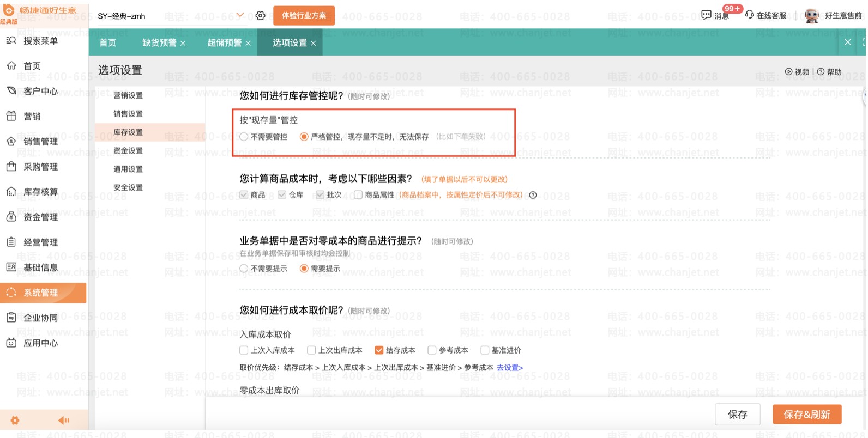The image size is (868, 438).
Task: Click the 首页 home icon in sidebar
Action: point(11,66)
